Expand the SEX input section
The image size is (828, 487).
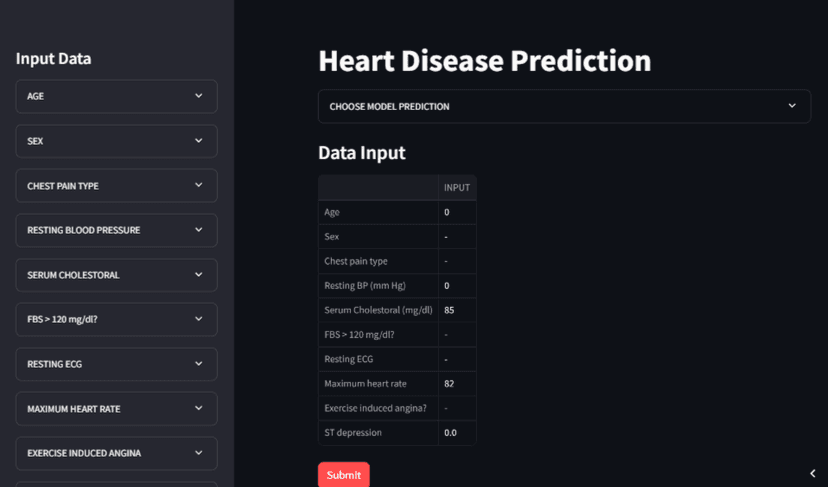point(116,141)
